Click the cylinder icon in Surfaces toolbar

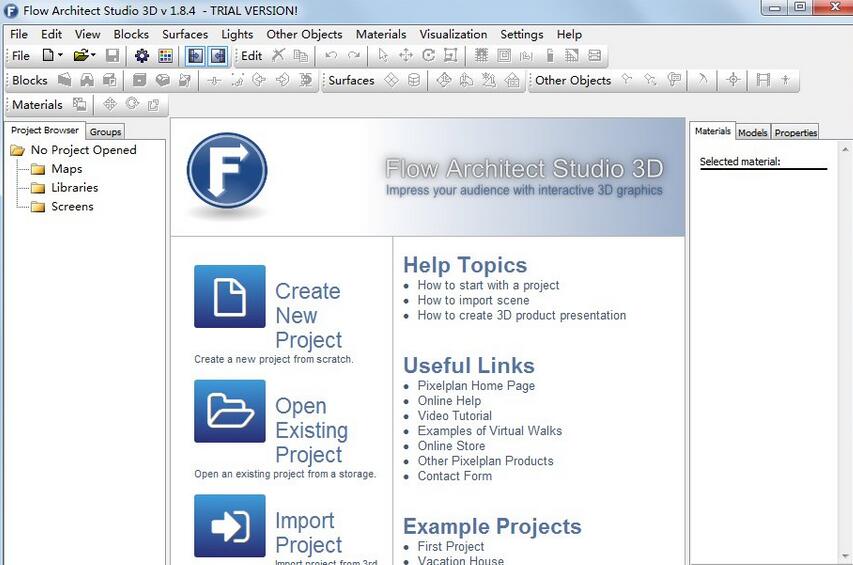click(414, 80)
